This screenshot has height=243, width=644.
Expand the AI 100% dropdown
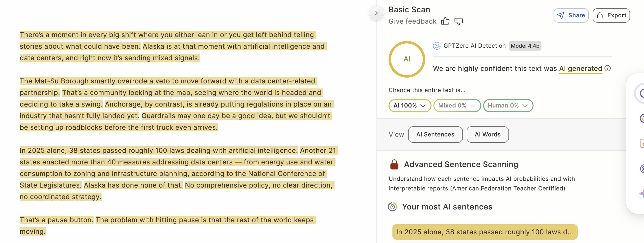coord(410,106)
